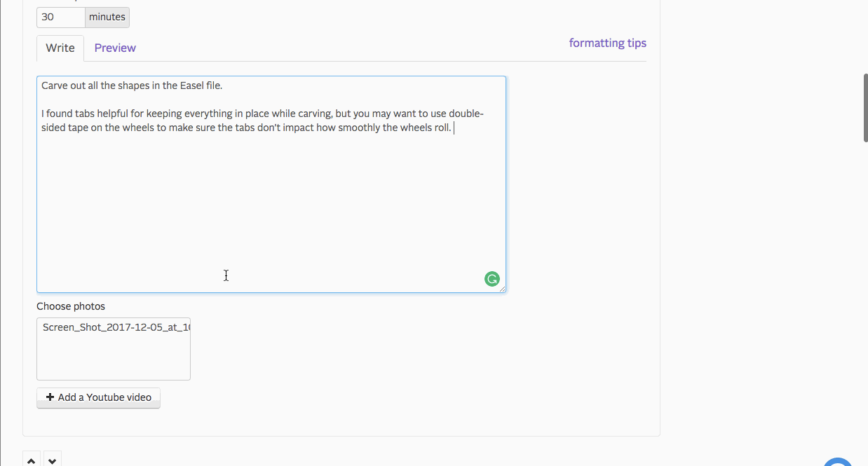
Task: Switch to the Write tab
Action: coord(60,48)
